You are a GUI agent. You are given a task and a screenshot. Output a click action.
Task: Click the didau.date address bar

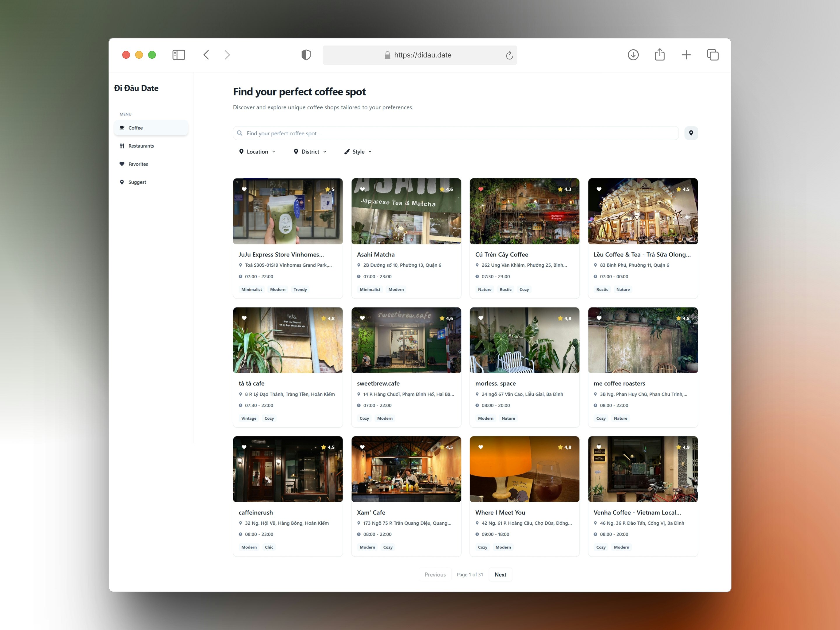420,55
